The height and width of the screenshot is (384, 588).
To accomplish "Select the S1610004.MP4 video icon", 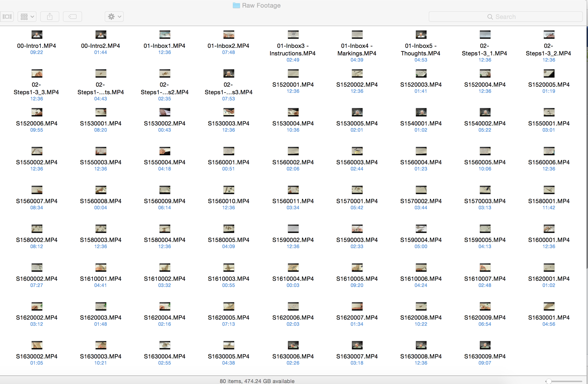I will click(293, 267).
